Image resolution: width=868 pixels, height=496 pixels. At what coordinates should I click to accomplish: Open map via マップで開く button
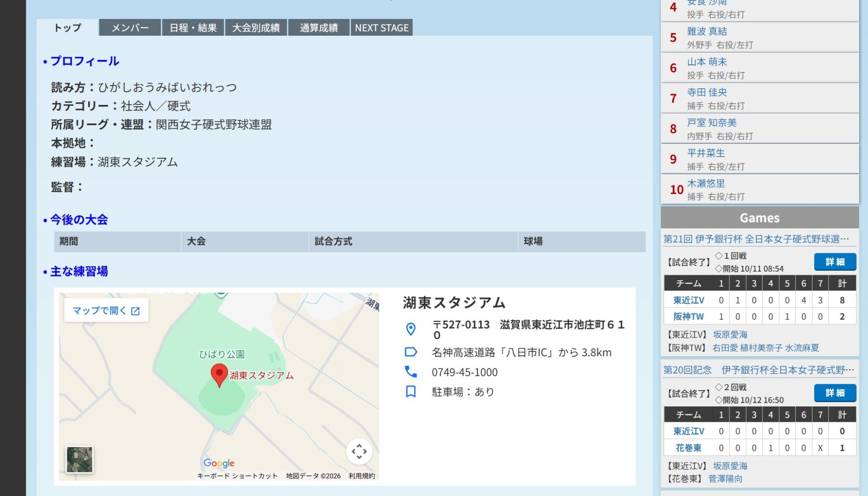tap(106, 311)
